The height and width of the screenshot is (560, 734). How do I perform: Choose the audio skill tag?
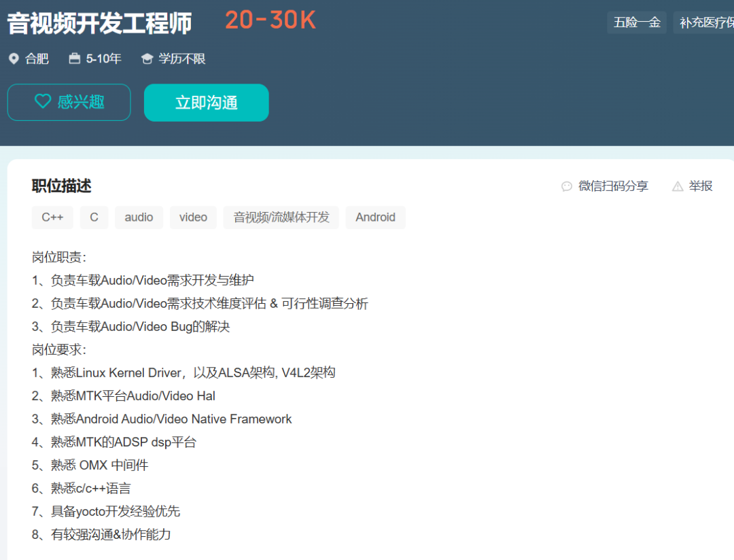tap(139, 217)
